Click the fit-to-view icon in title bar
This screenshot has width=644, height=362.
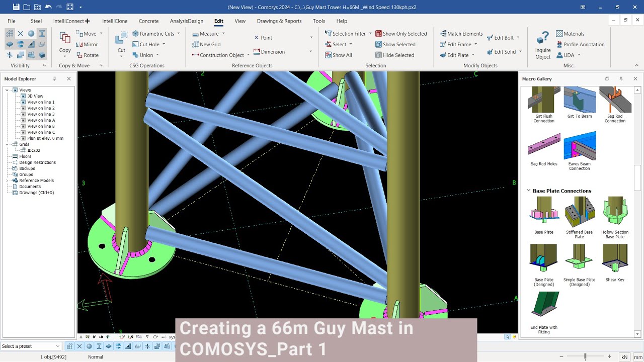pyautogui.click(x=70, y=7)
